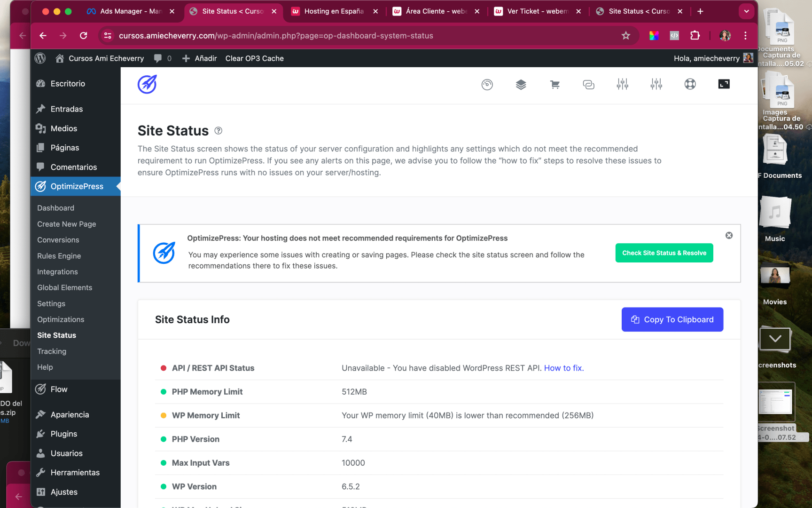Open the chain link integrations icon
This screenshot has height=508, width=812.
coord(589,85)
